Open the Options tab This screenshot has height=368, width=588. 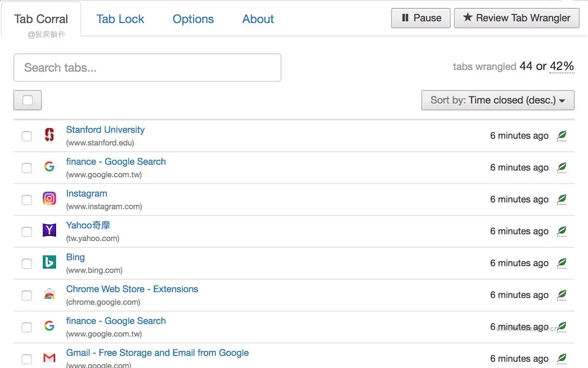pos(193,19)
